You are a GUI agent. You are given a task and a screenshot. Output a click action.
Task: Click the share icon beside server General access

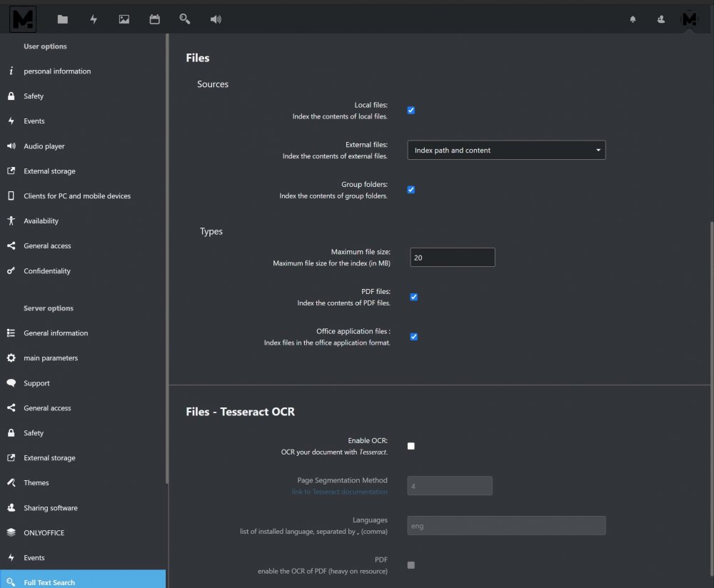(11, 407)
